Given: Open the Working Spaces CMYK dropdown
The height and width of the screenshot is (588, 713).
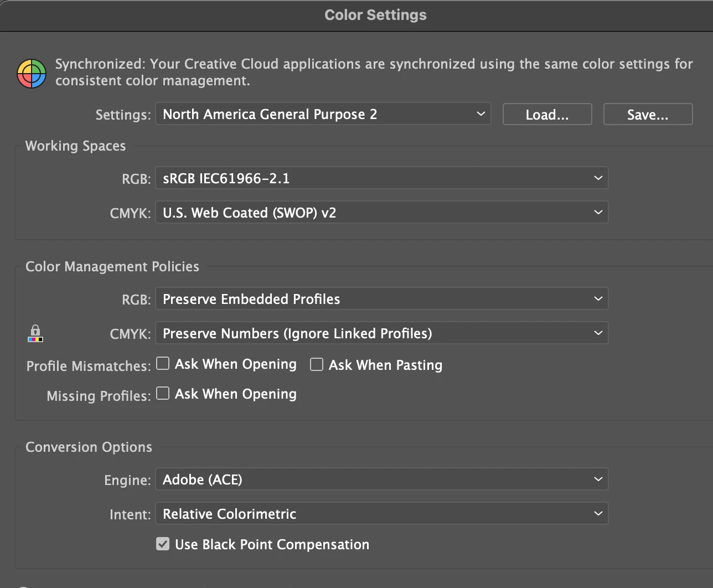Looking at the screenshot, I should coord(382,213).
